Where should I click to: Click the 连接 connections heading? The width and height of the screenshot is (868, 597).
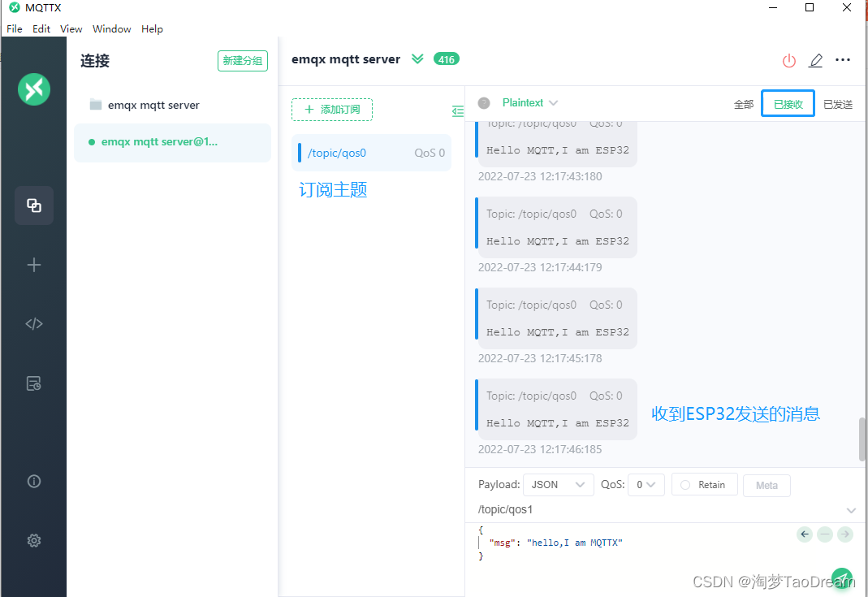pyautogui.click(x=95, y=60)
